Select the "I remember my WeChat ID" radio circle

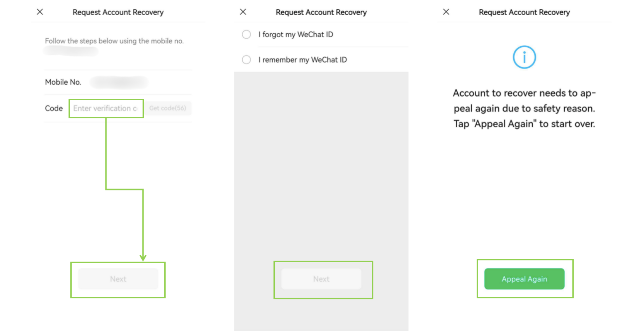(246, 60)
